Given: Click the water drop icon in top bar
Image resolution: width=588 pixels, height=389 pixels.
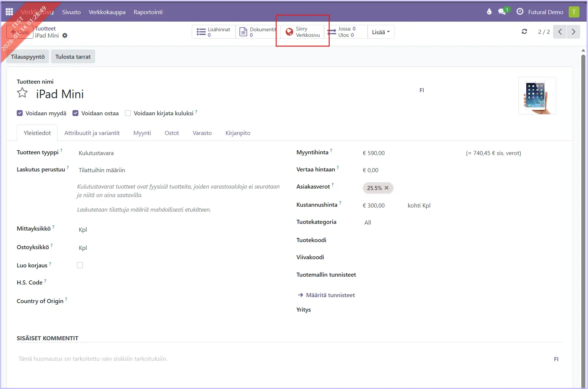Looking at the screenshot, I should click(489, 12).
